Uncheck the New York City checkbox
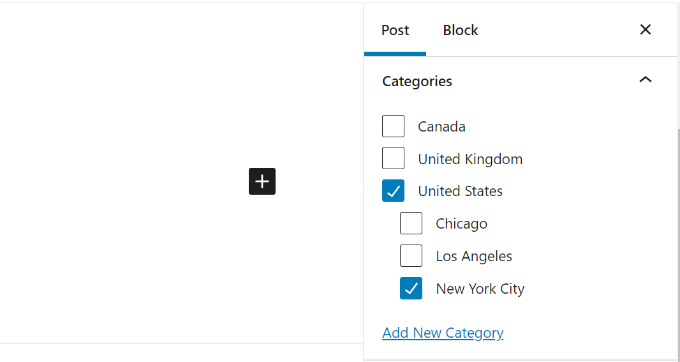680x362 pixels. point(411,288)
